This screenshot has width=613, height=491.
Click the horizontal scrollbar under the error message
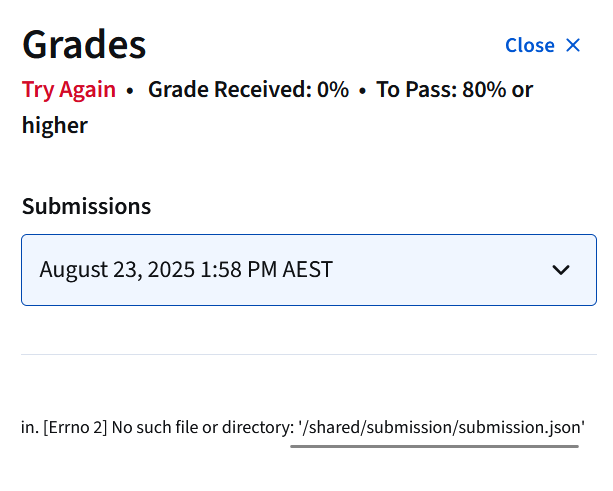click(x=434, y=446)
